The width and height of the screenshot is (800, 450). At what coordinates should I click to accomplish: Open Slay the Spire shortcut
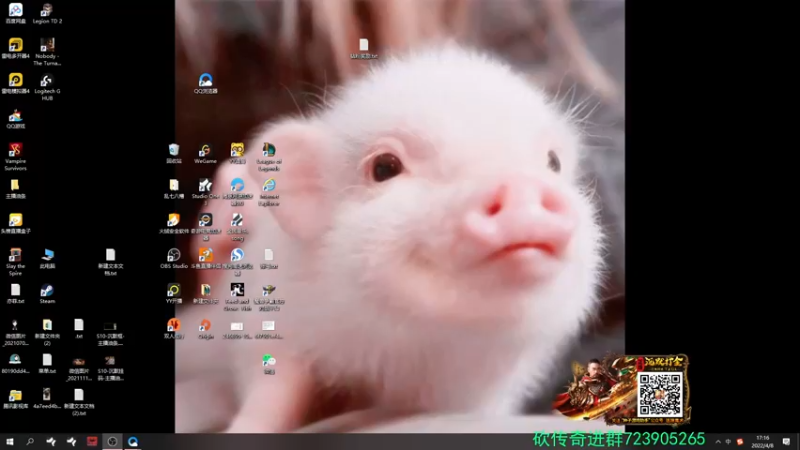tap(15, 262)
